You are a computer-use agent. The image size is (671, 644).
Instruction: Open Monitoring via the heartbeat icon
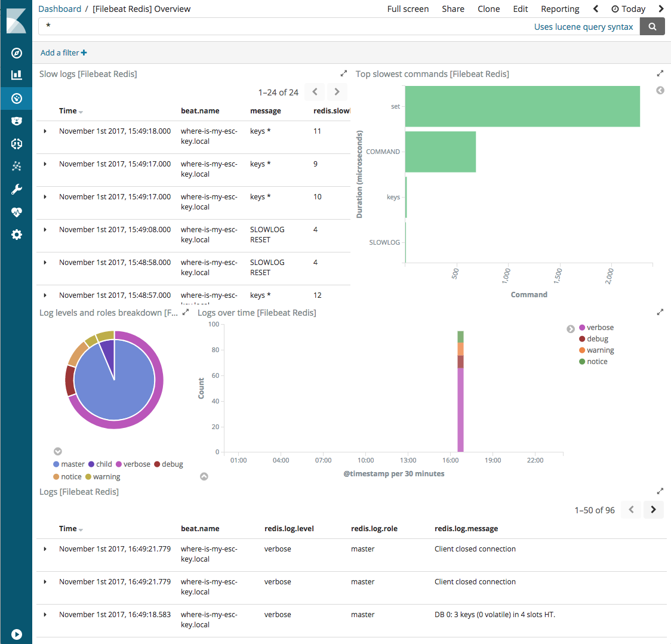coord(16,212)
